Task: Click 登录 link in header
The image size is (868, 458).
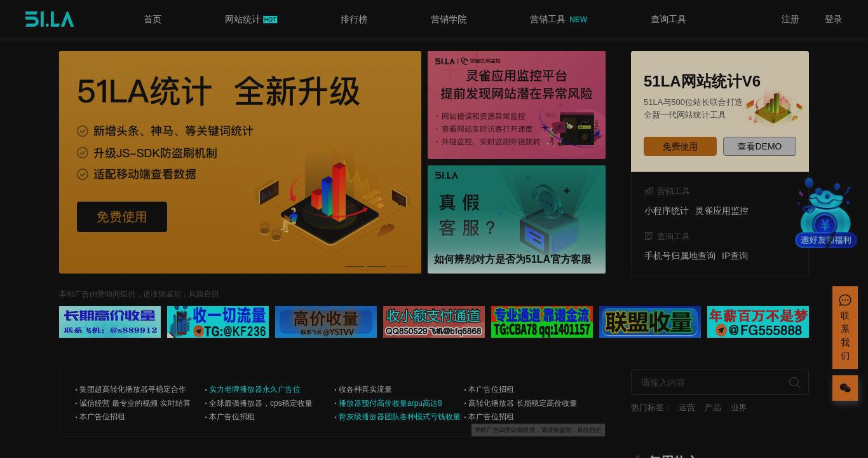Action: click(834, 19)
